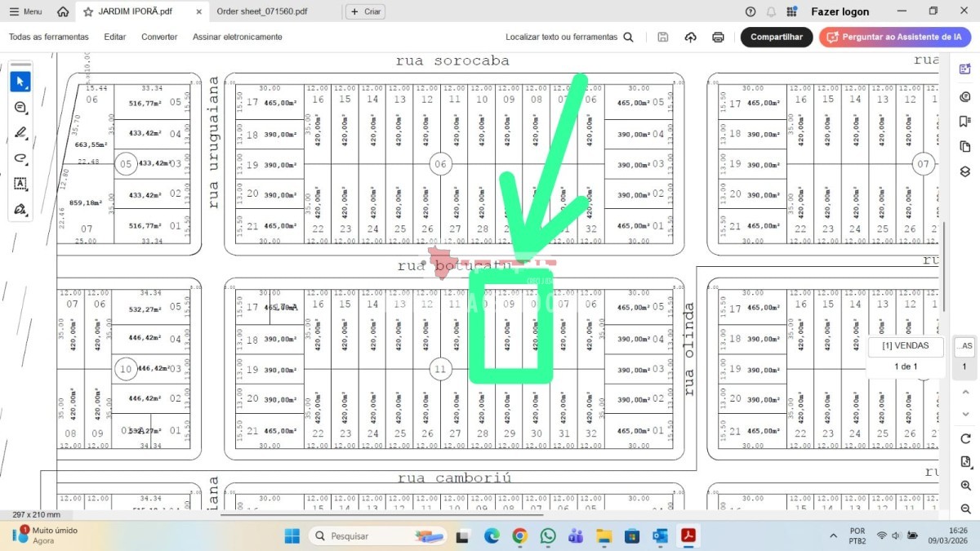Open the comment tool in left toolbar
This screenshot has height=551, width=980.
(x=20, y=107)
